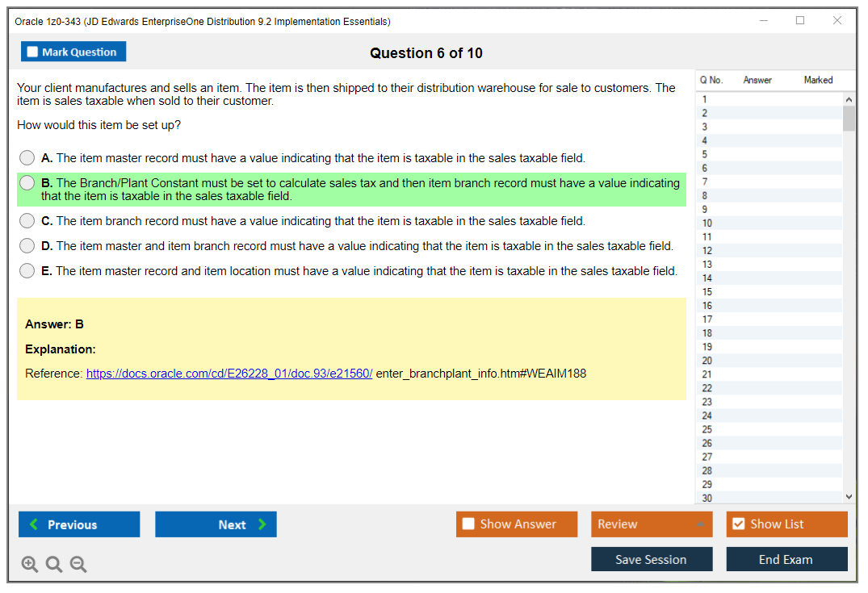Toggle the Mark Question checkbox
The width and height of the screenshot is (868, 593).
click(33, 52)
